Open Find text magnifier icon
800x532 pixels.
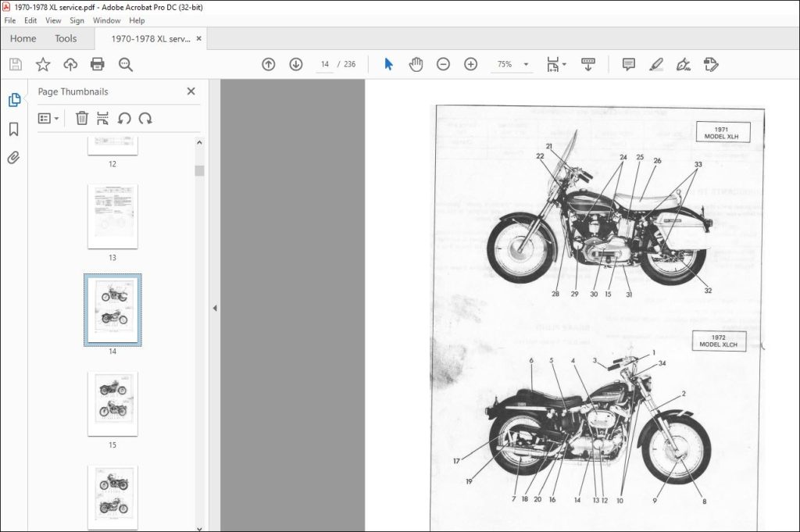coord(126,64)
